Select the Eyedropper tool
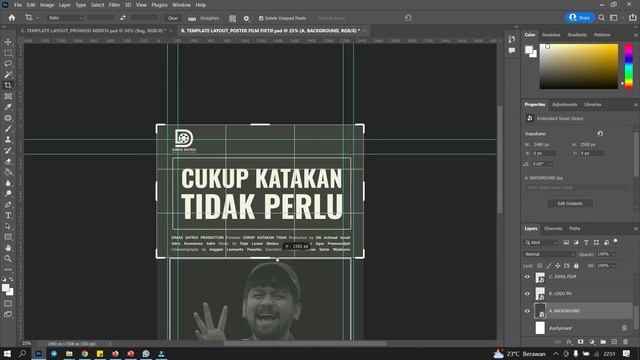Image resolution: width=640 pixels, height=360 pixels. click(8, 107)
